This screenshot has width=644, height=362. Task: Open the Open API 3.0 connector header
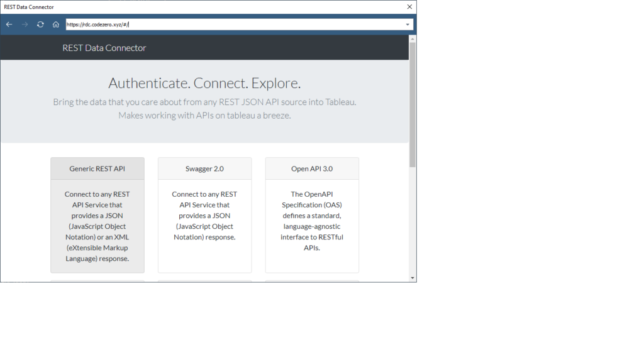[312, 168]
